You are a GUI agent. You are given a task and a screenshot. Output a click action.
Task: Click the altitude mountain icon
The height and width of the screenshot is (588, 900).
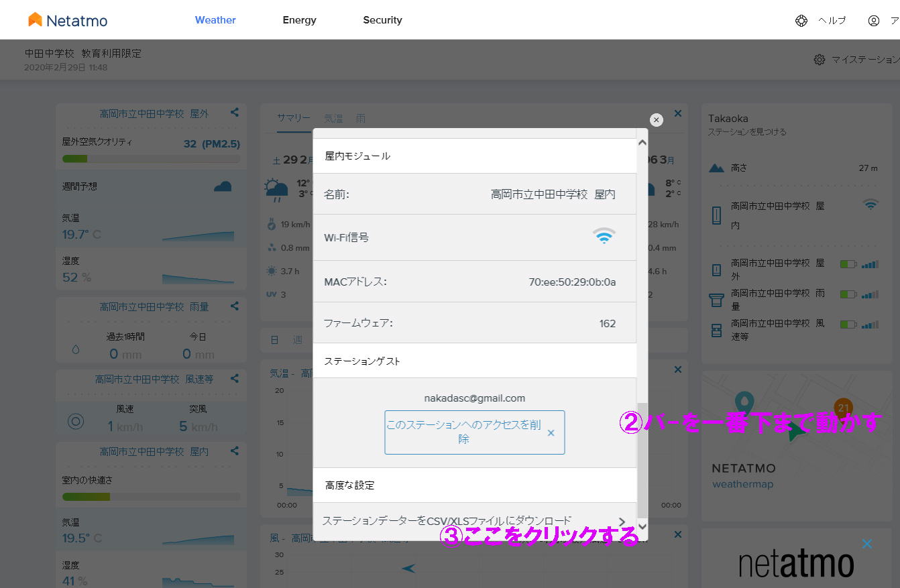click(716, 168)
